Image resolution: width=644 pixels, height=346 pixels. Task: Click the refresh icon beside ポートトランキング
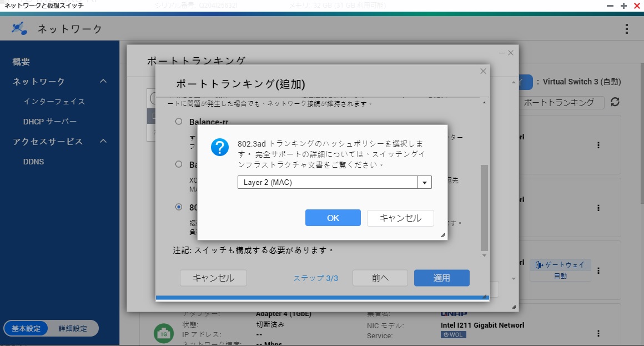[615, 102]
